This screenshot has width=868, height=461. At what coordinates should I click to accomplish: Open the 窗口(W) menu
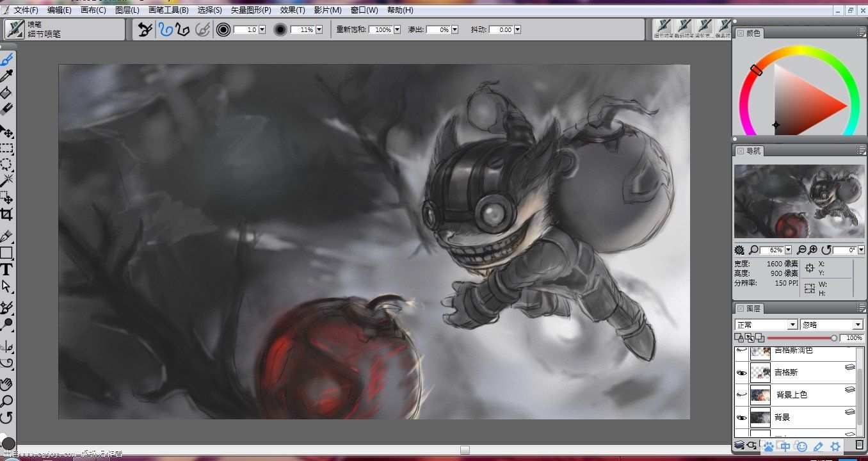click(x=364, y=10)
